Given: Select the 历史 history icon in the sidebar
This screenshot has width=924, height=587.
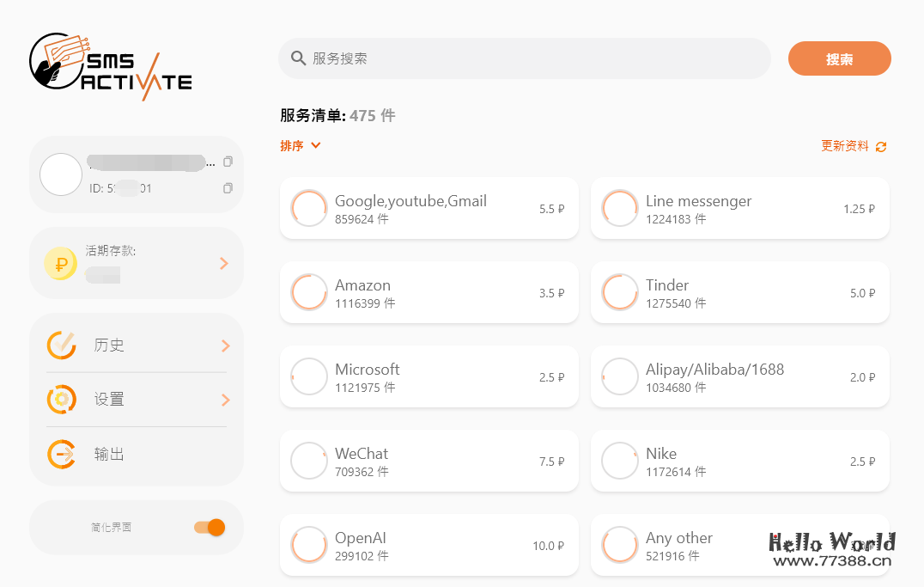Looking at the screenshot, I should pyautogui.click(x=61, y=344).
